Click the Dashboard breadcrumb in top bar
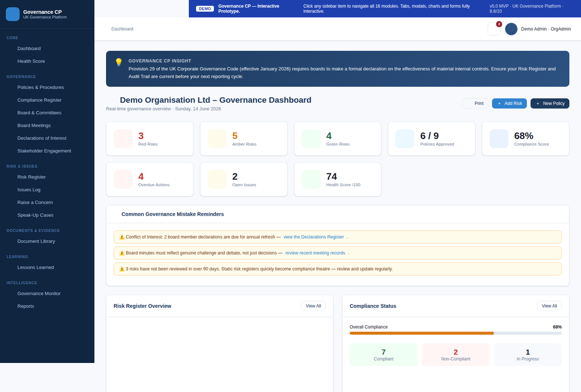Viewport: 581px width, 392px height. 122,29
